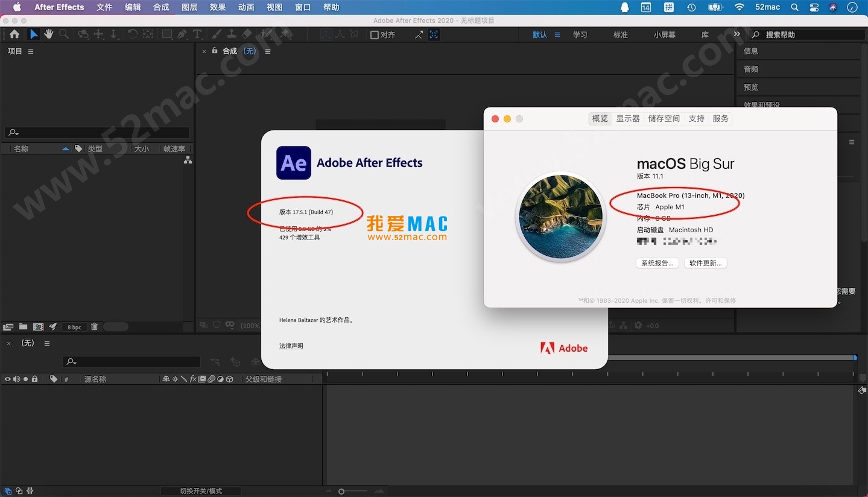
Task: Click the QQ penguin icon in menu bar
Action: click(624, 7)
